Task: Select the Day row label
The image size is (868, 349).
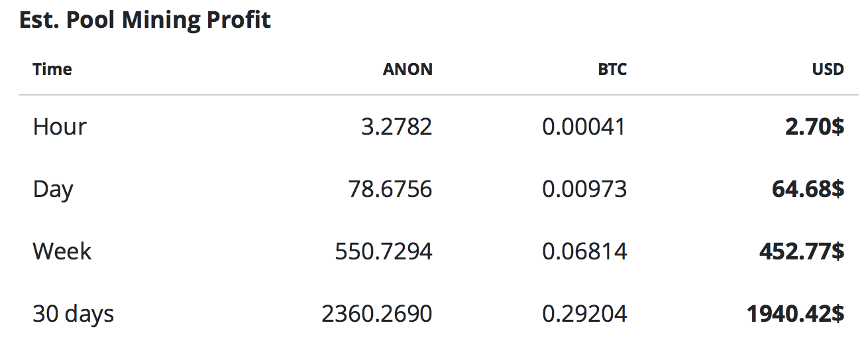Action: (53, 190)
